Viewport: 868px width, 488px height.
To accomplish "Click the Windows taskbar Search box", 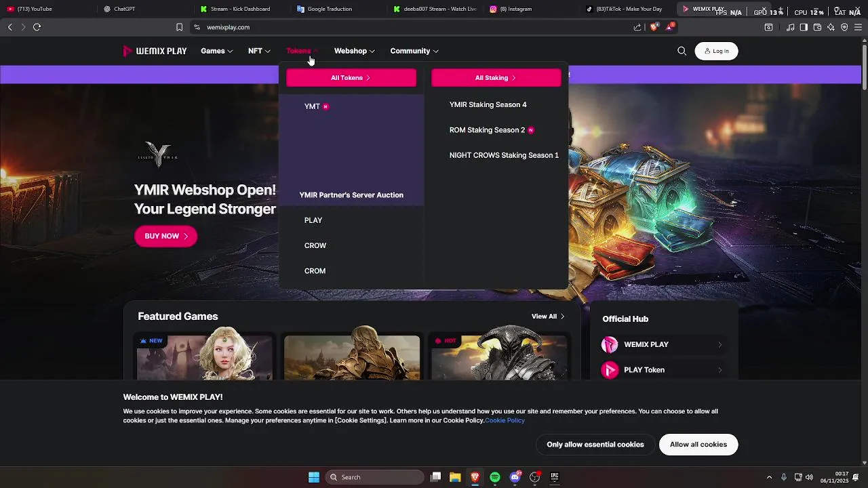I will point(374,477).
